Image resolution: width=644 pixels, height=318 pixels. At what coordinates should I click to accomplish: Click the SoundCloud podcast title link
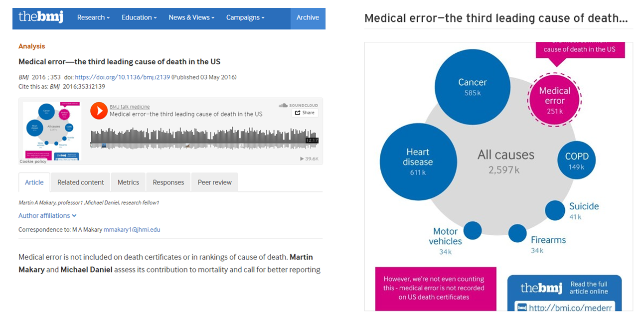pyautogui.click(x=186, y=114)
